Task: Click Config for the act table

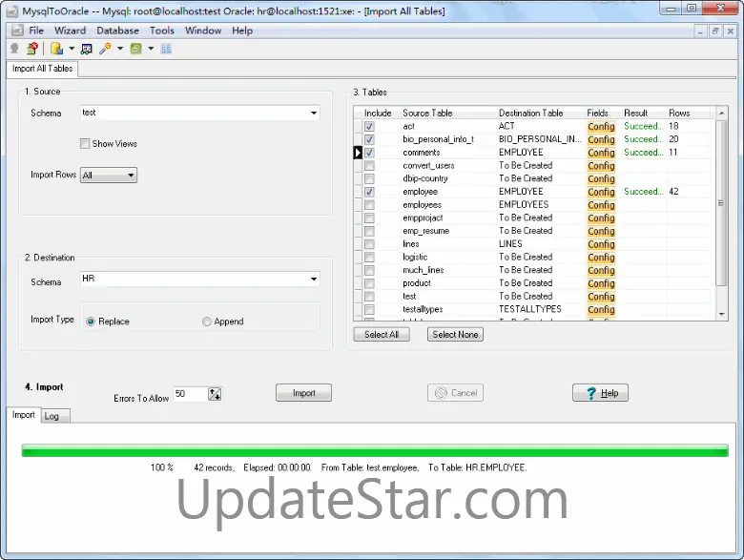Action: tap(601, 126)
